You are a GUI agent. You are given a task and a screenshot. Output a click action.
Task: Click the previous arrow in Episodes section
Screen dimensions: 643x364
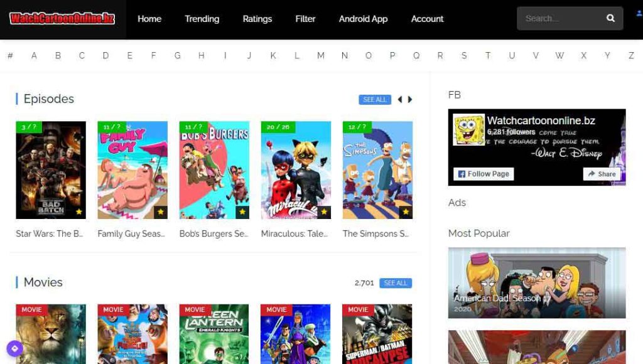400,100
